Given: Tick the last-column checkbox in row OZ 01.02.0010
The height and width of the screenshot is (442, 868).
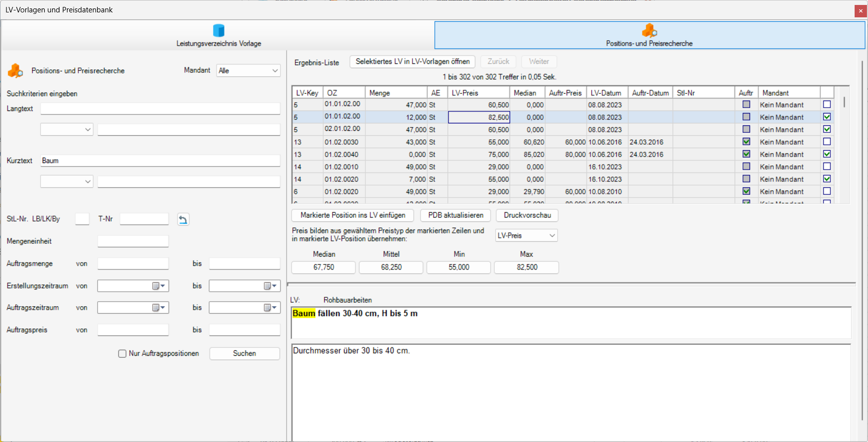Looking at the screenshot, I should (x=827, y=166).
